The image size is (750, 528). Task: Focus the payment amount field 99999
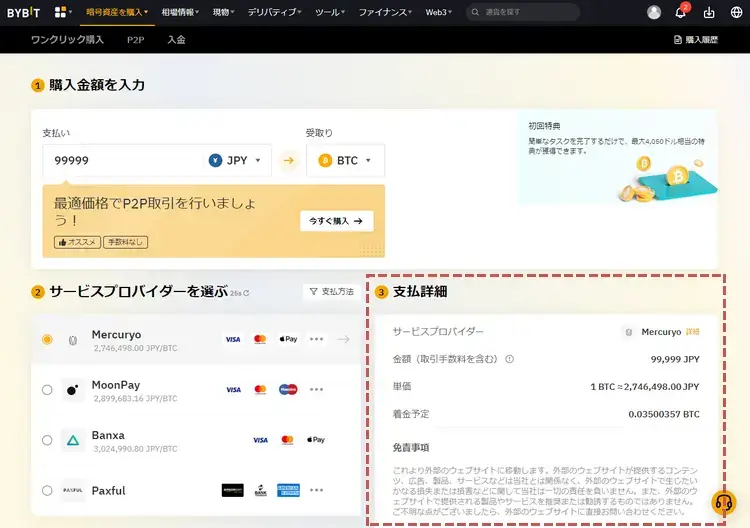(124, 161)
